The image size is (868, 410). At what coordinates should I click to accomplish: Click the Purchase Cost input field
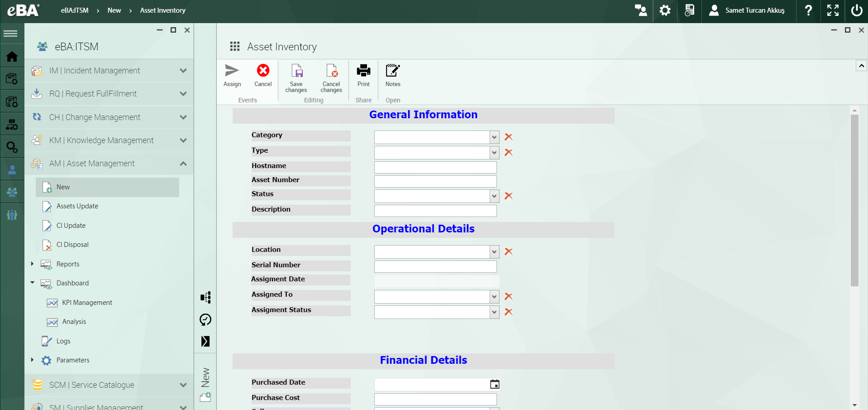click(435, 399)
